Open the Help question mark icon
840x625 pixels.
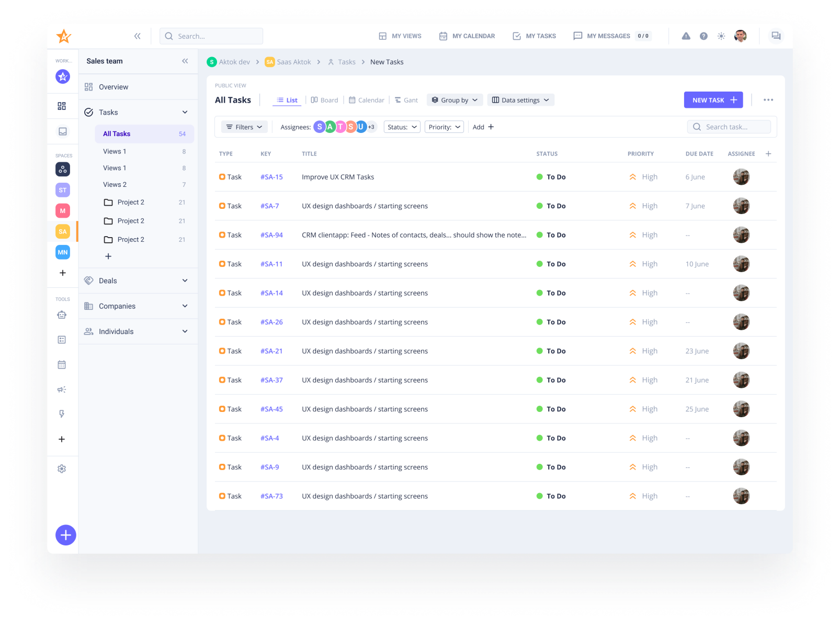703,36
